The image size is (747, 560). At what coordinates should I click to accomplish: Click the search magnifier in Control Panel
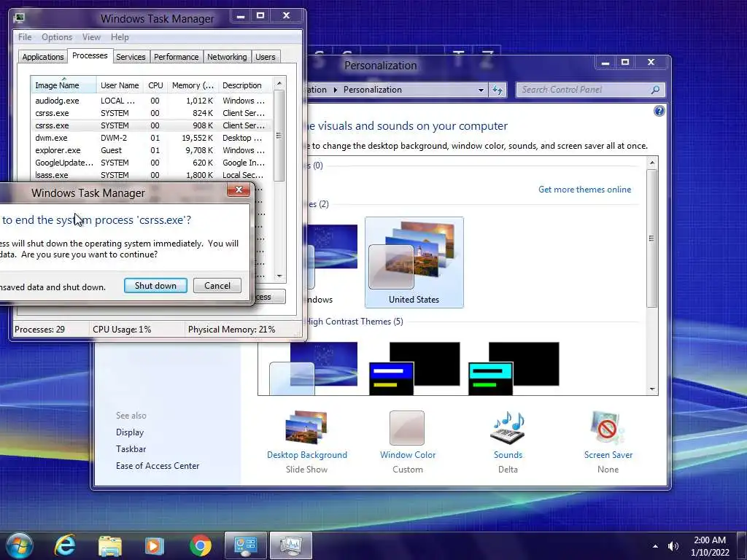(x=656, y=90)
